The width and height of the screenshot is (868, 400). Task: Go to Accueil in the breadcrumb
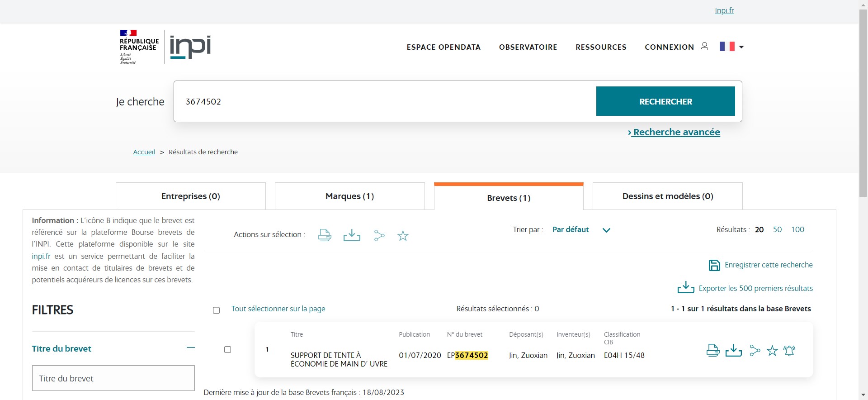144,152
